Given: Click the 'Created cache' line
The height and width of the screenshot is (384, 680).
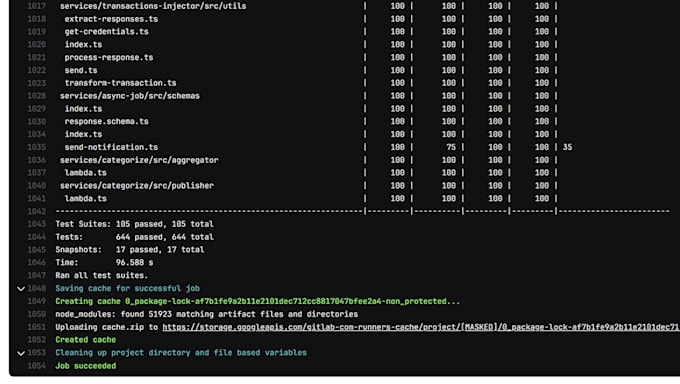Looking at the screenshot, I should pyautogui.click(x=85, y=340).
